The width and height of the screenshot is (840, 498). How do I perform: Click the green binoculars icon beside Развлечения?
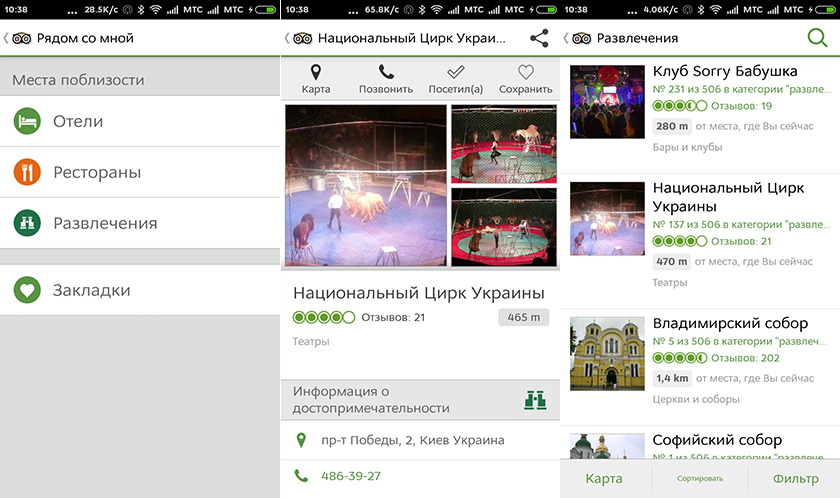coord(27,223)
